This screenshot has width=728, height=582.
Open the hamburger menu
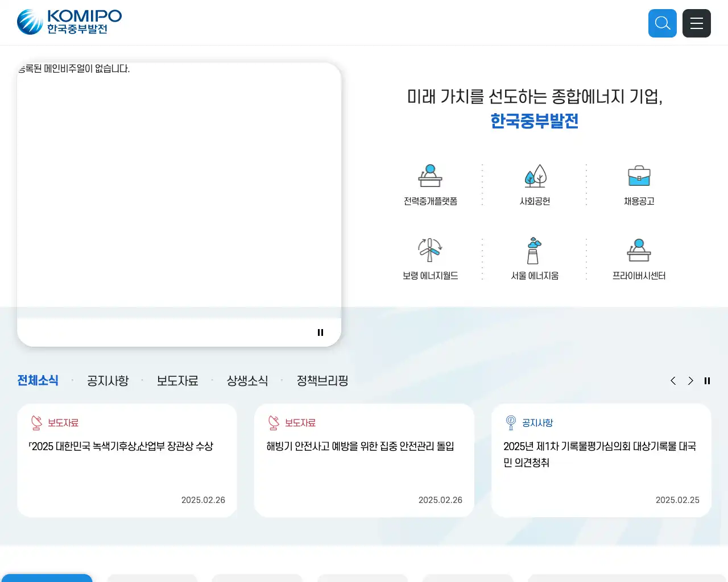[697, 23]
